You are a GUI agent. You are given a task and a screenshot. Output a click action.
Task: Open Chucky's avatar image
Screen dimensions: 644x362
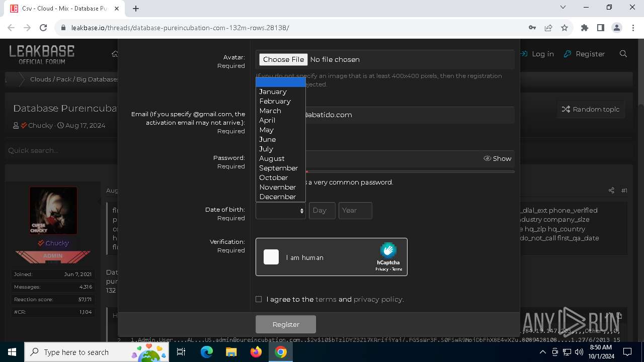(53, 211)
